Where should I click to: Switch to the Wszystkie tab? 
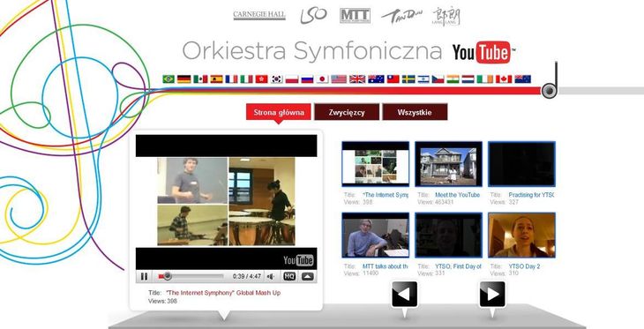click(415, 112)
